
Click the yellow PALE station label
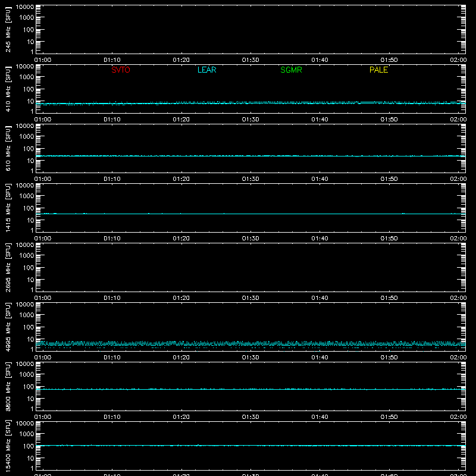pos(378,70)
